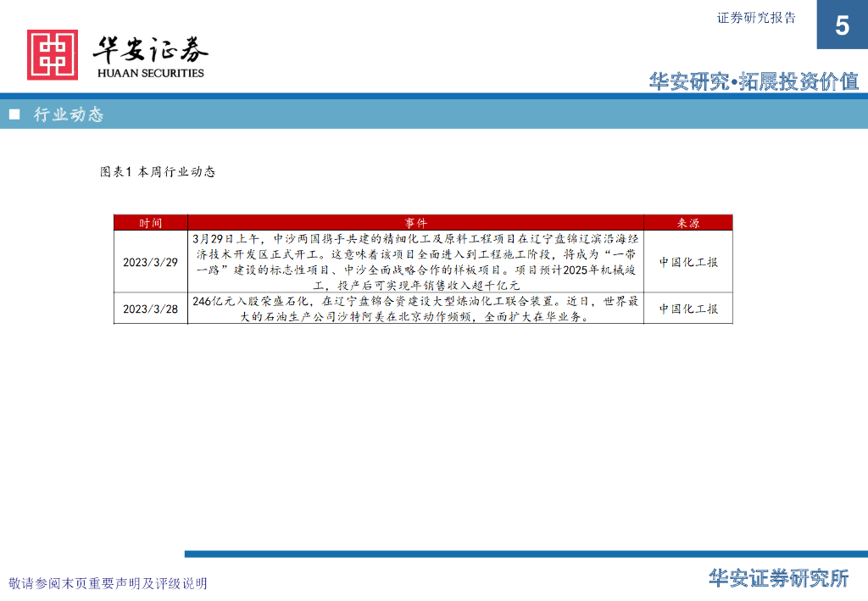Screen dimensions: 868x601
Task: Click the HUAAN SECURITIES English name text
Action: (151, 73)
